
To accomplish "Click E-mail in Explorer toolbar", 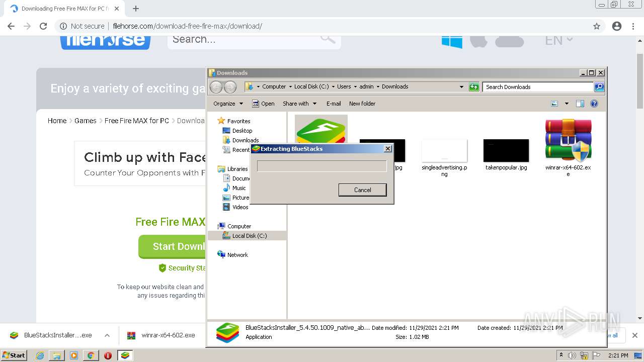I will [x=334, y=104].
